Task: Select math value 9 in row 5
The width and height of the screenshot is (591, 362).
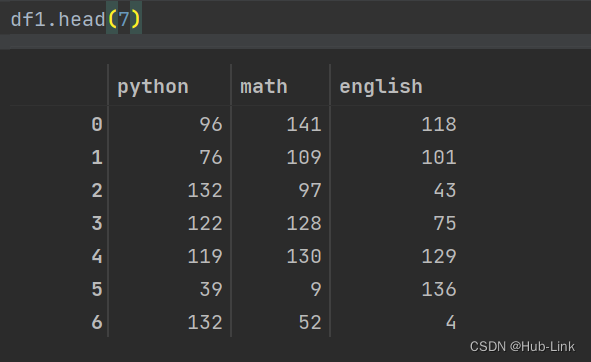Action: (316, 289)
